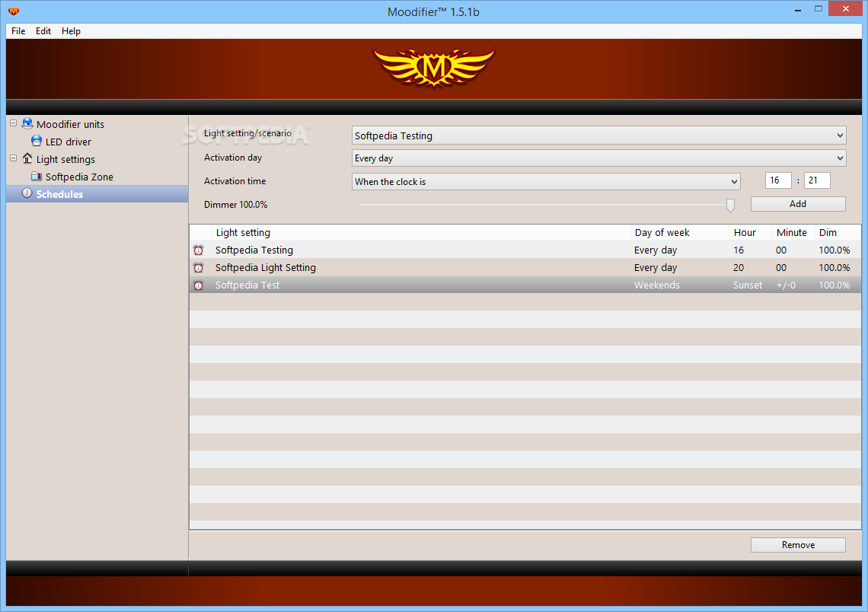Select the Softpedia Light Setting schedule row

pos(525,268)
